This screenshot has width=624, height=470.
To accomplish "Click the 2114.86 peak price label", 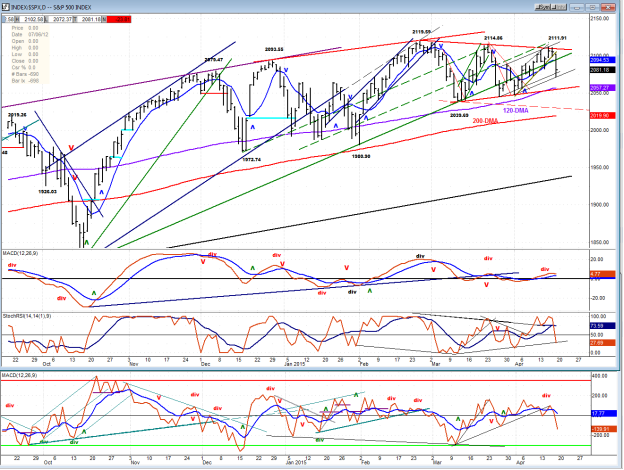I will click(x=493, y=38).
